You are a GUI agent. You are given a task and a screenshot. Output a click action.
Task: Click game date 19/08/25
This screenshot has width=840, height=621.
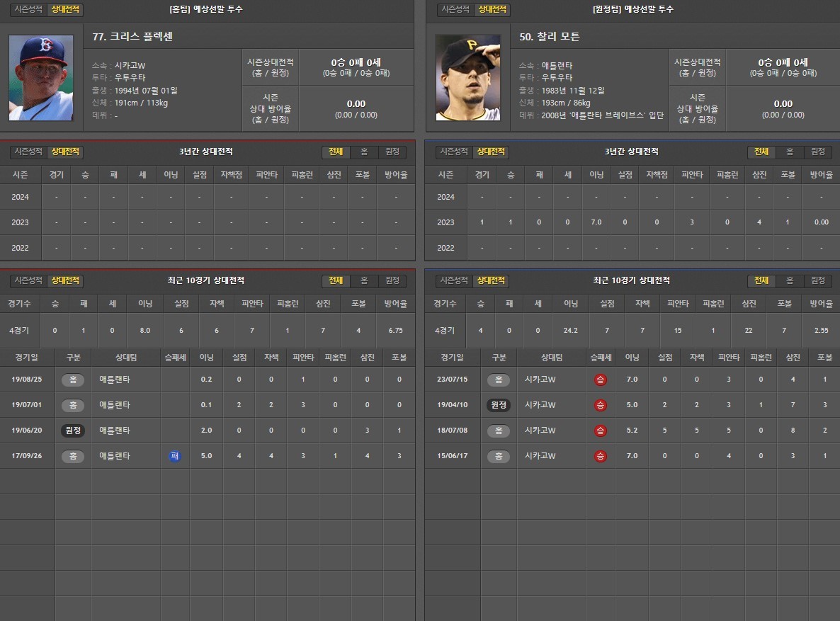[27, 380]
